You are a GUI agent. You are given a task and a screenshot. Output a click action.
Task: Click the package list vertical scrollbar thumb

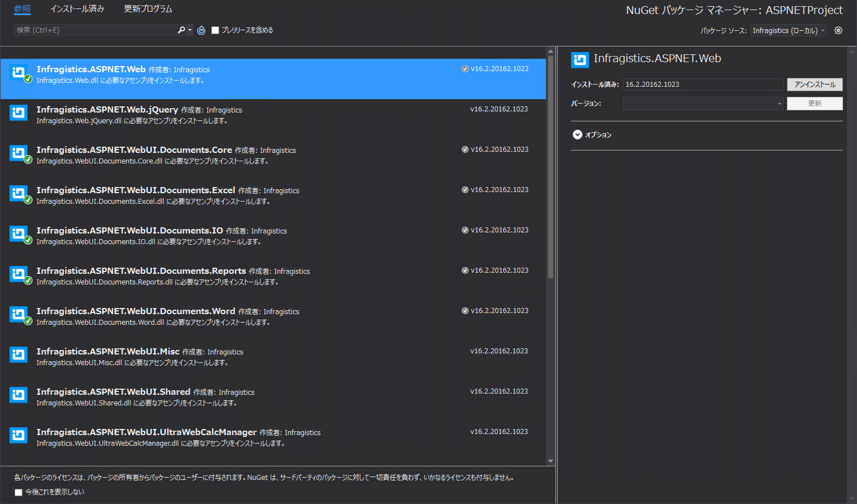coord(550,167)
